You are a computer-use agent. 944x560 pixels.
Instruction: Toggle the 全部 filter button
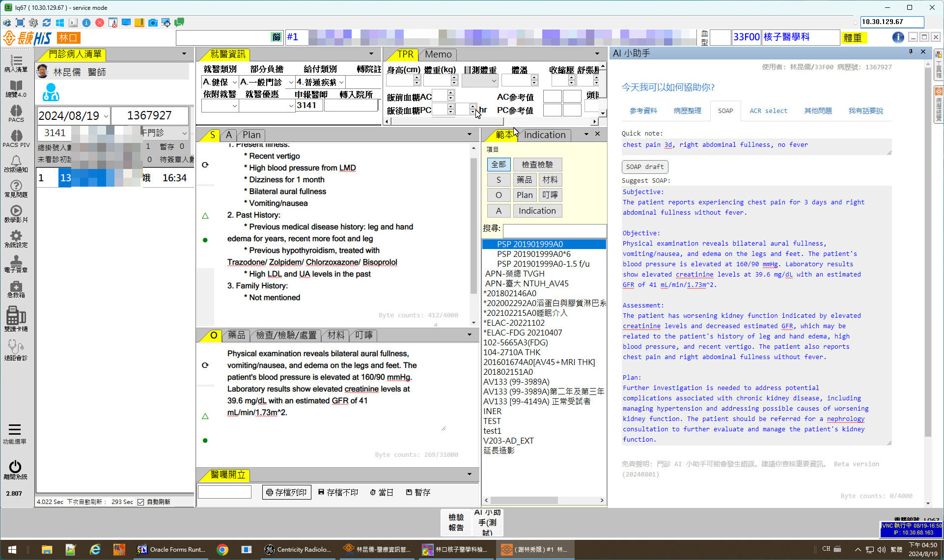[x=499, y=165]
